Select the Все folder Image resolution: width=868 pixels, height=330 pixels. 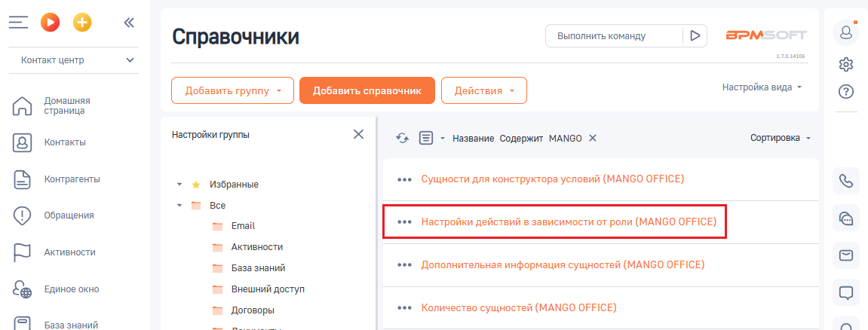pos(217,205)
